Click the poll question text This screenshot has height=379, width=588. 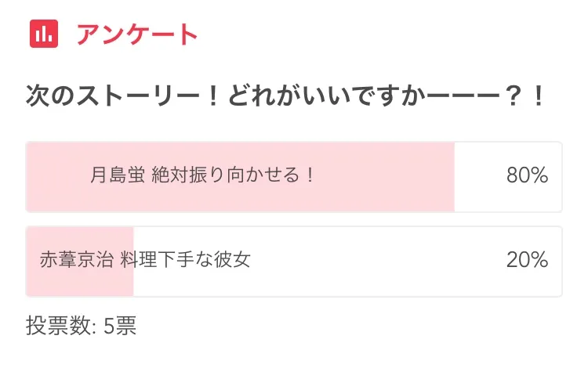coord(285,98)
